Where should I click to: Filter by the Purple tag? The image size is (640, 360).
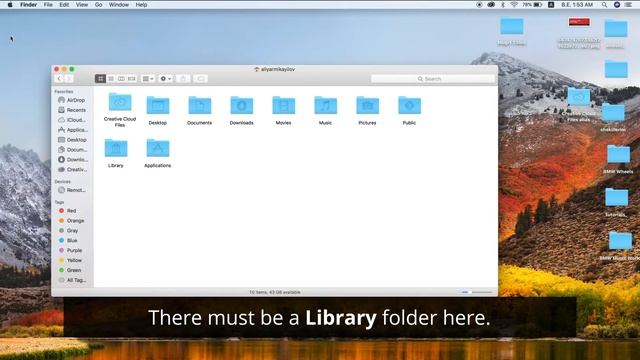coord(71,250)
